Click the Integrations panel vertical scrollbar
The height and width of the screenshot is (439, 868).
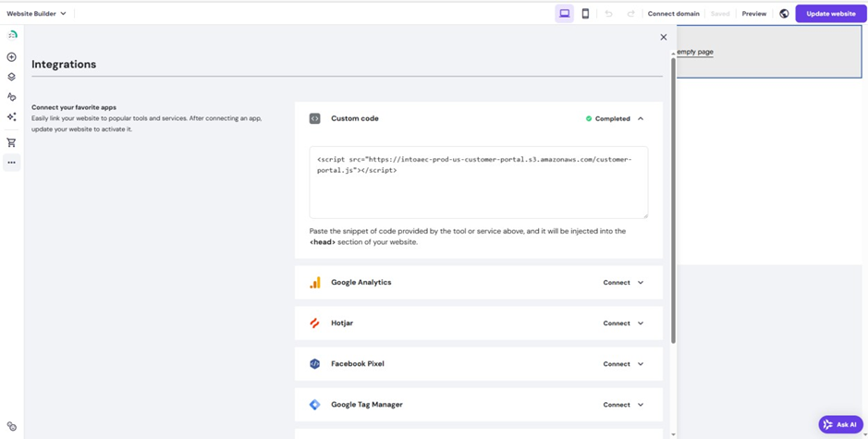pos(673,200)
